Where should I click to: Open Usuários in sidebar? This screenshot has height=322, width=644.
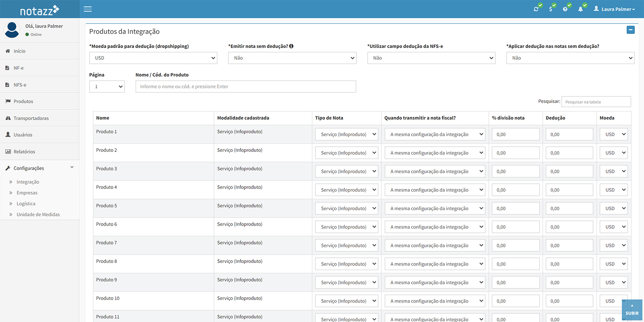(39, 135)
